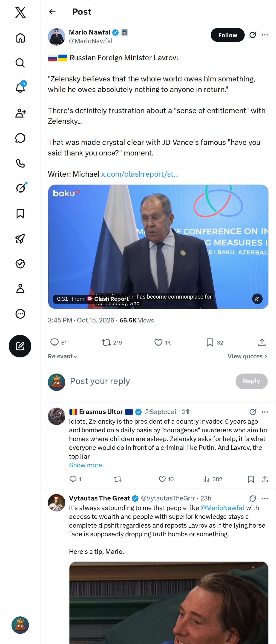
Task: Click the compose post button
Action: point(20,346)
